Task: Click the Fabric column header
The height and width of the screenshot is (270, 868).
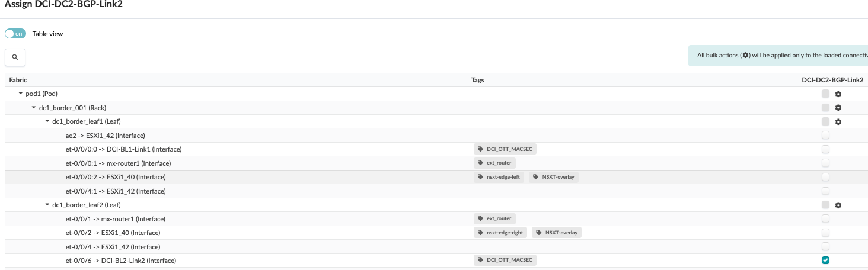Action: coord(18,80)
